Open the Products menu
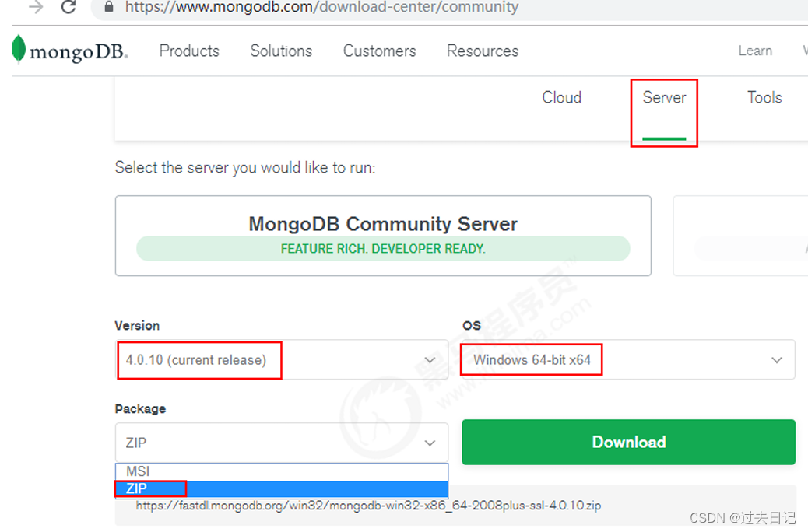This screenshot has height=532, width=808. click(188, 51)
